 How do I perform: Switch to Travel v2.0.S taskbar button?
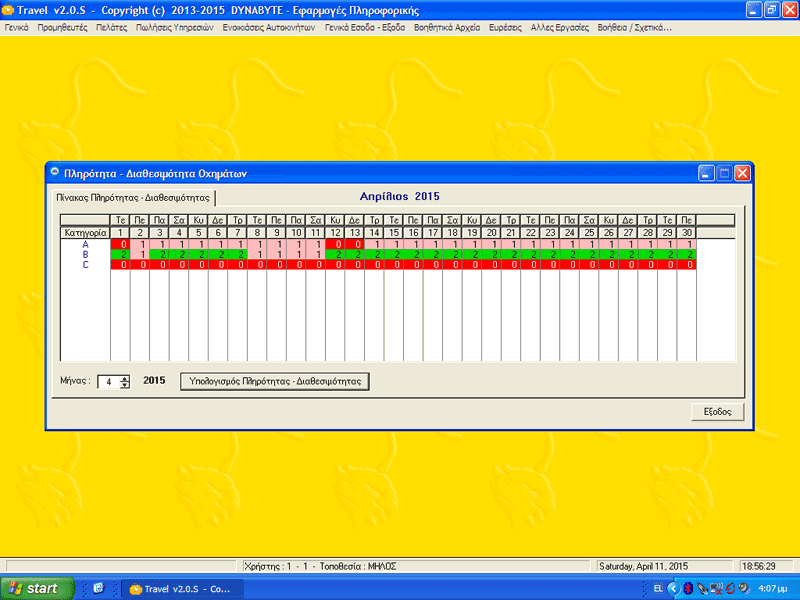[183, 589]
